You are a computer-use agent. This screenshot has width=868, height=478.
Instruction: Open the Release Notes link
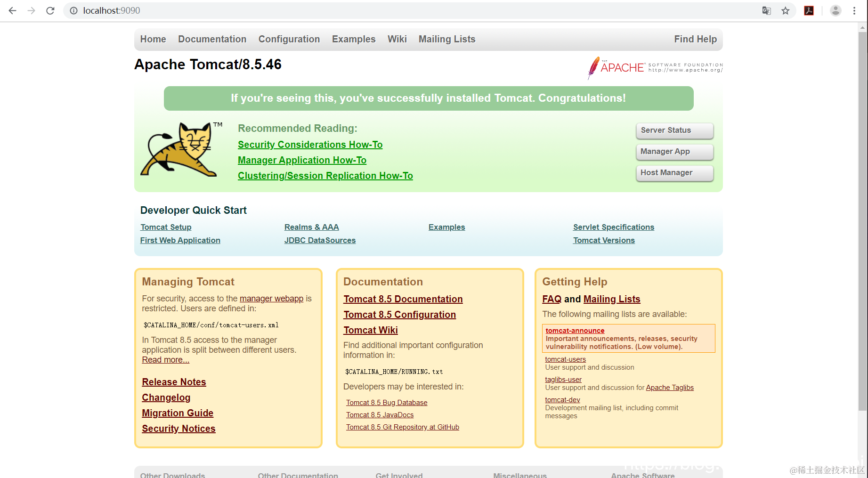(174, 382)
